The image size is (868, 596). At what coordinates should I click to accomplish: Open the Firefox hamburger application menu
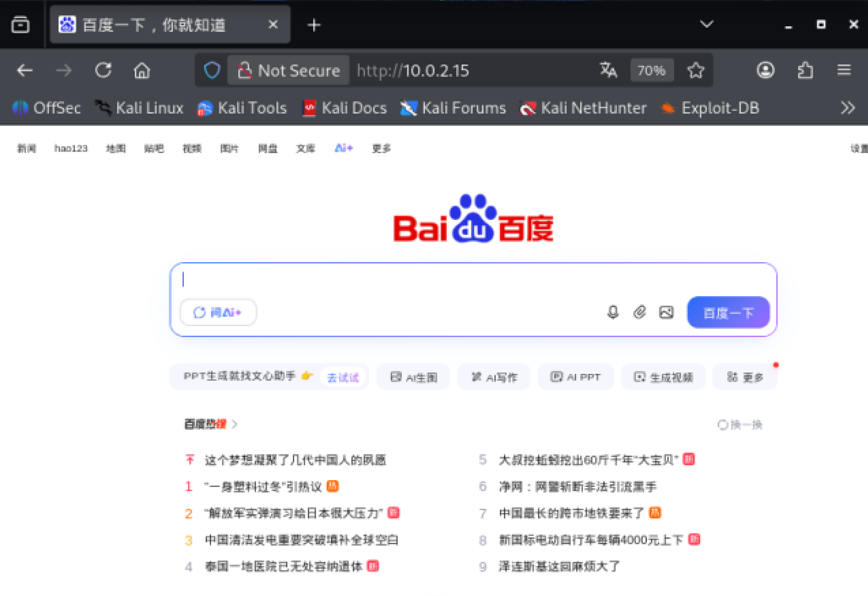point(844,70)
